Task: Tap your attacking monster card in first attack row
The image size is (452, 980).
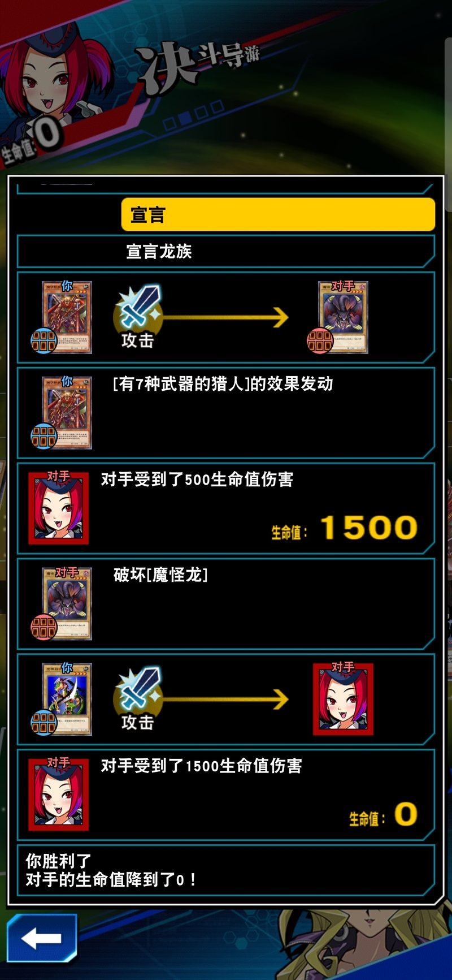Action: point(66,317)
